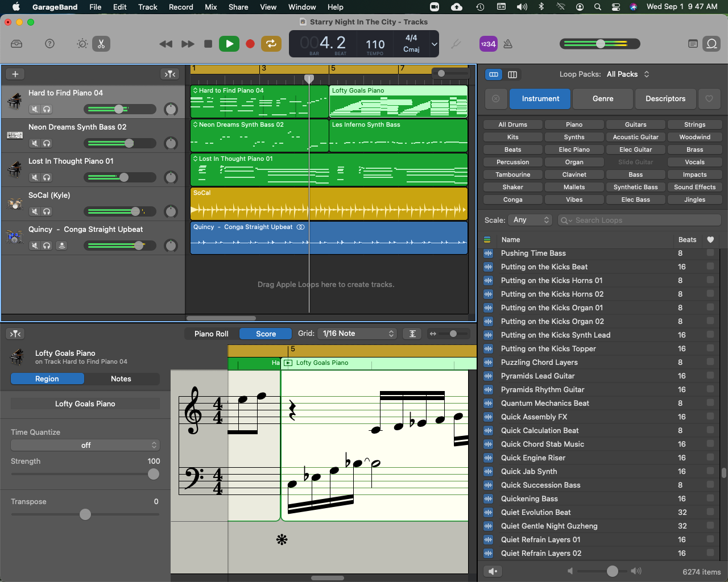Click the Search Loops field
This screenshot has height=582, width=728.
(639, 220)
